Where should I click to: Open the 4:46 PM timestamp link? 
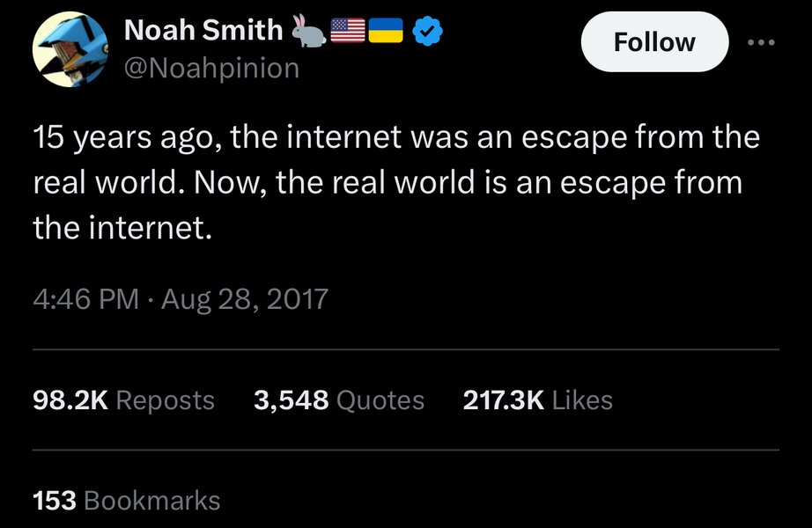click(86, 298)
